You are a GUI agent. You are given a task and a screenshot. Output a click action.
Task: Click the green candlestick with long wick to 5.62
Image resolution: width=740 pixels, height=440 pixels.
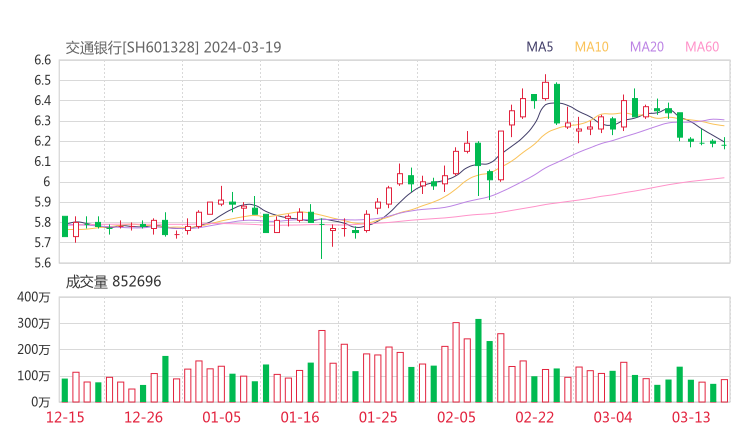[x=322, y=238]
